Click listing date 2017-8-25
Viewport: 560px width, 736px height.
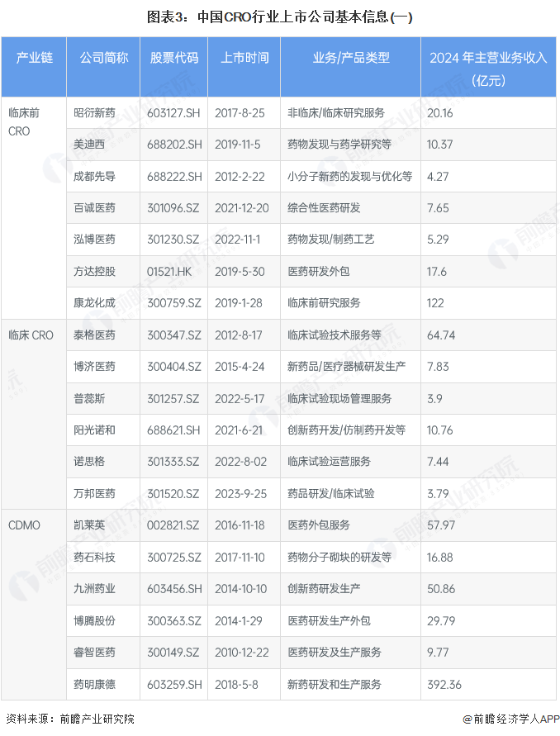point(240,113)
